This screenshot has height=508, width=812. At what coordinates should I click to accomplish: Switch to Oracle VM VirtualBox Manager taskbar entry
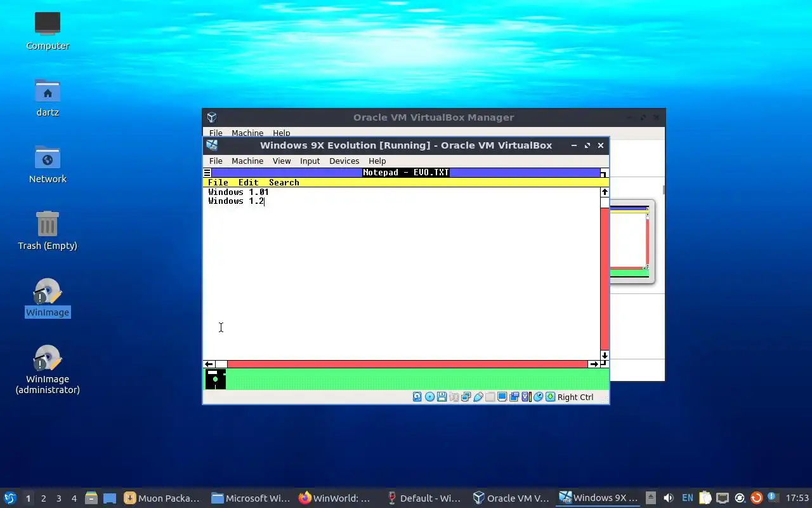(511, 498)
